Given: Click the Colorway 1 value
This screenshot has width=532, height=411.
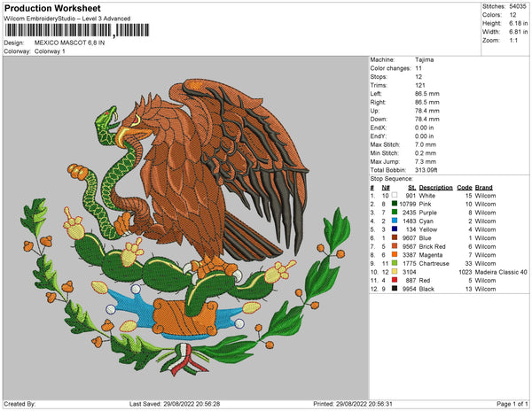Looking at the screenshot, I should (50, 51).
